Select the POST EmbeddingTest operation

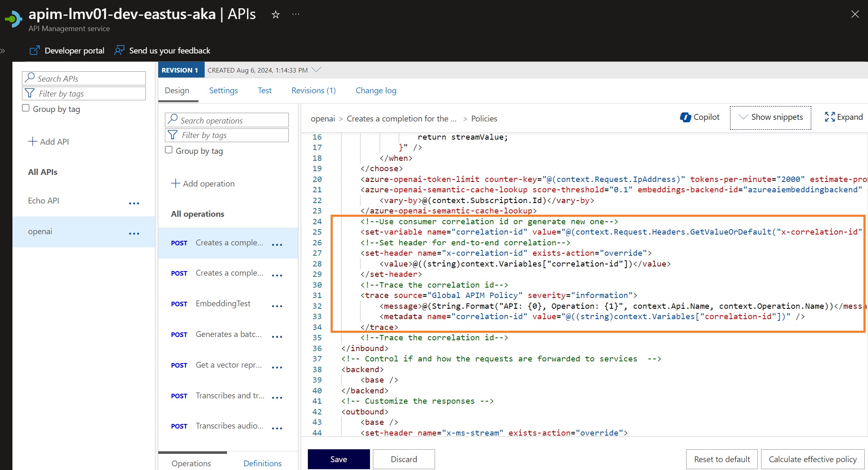(210, 304)
